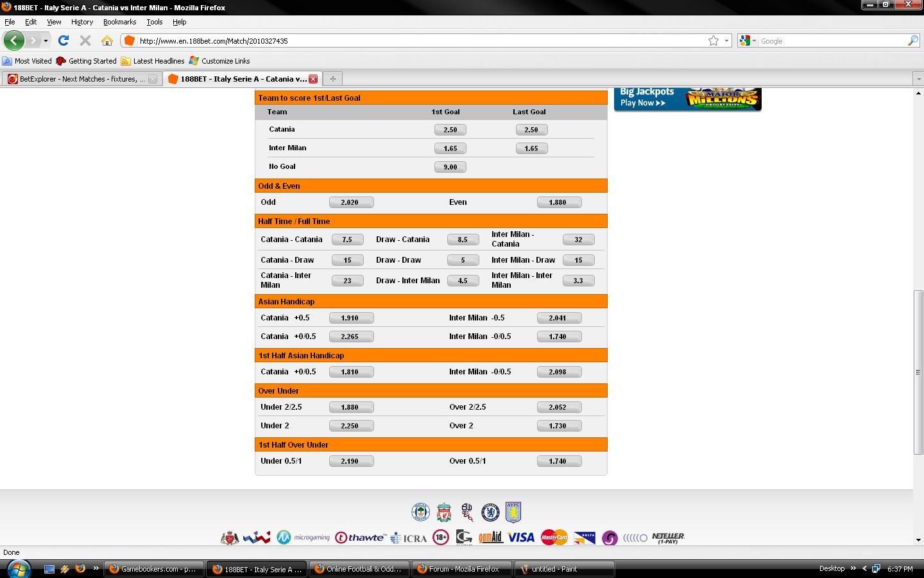
Task: Open the Getting Started bookmark
Action: tap(87, 61)
